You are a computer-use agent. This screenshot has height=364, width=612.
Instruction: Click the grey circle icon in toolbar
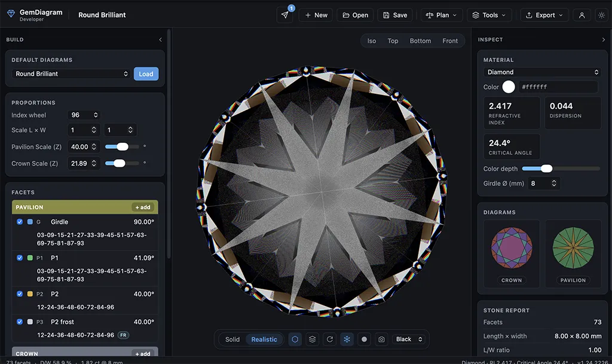point(364,339)
